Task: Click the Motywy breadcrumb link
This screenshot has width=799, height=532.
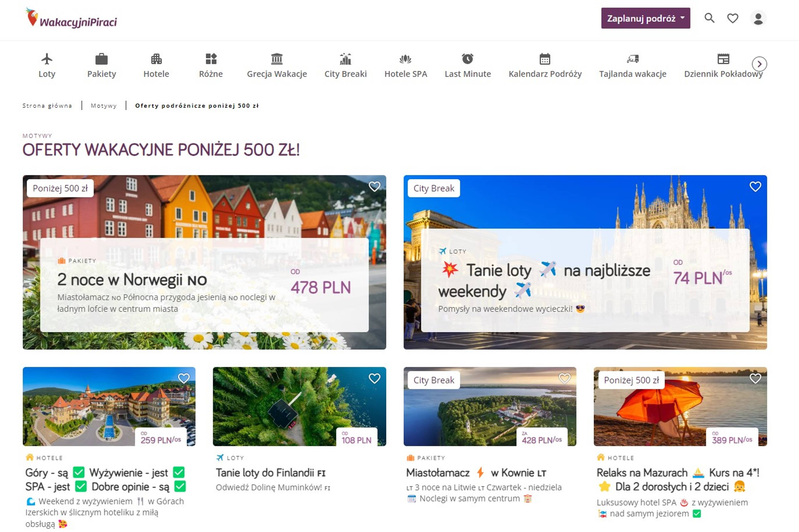Action: click(x=103, y=105)
